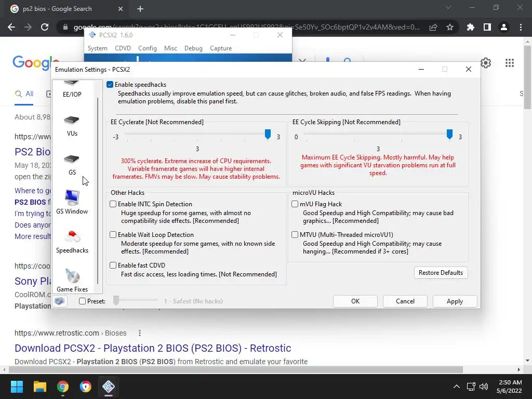Click the Chrome address bar URL

247,27
